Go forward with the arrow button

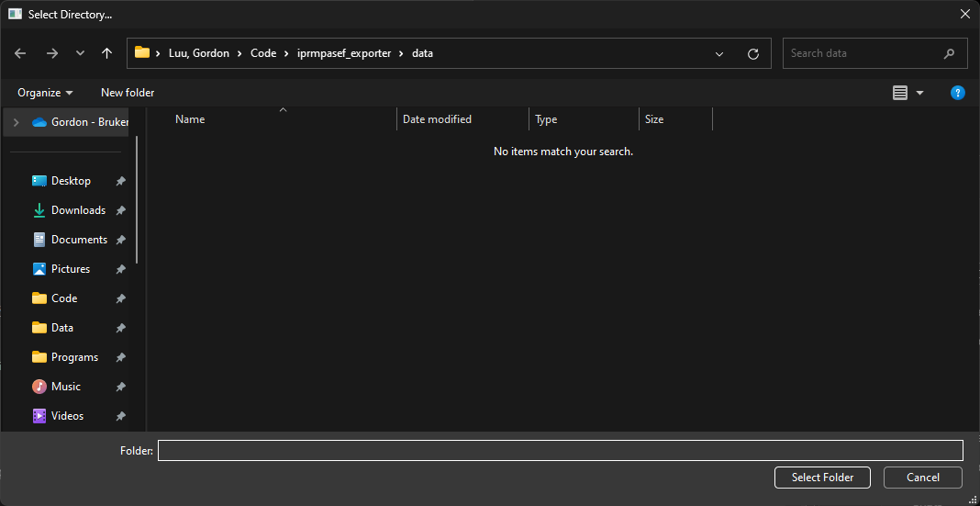coord(52,54)
